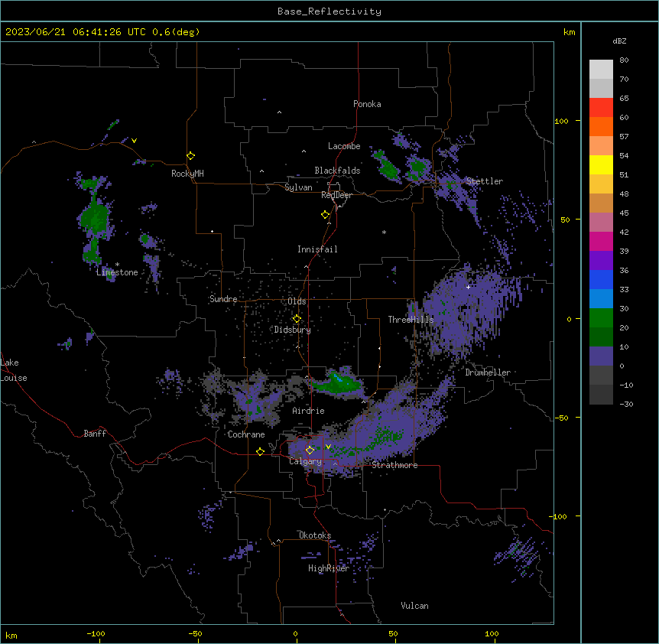Click the vertical axis -50 km tick label
659x644 pixels.
click(562, 418)
